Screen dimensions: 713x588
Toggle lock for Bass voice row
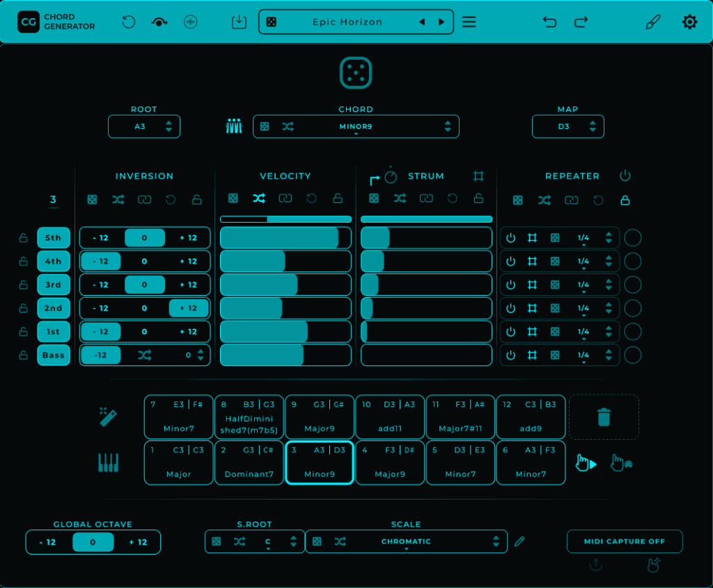23,355
